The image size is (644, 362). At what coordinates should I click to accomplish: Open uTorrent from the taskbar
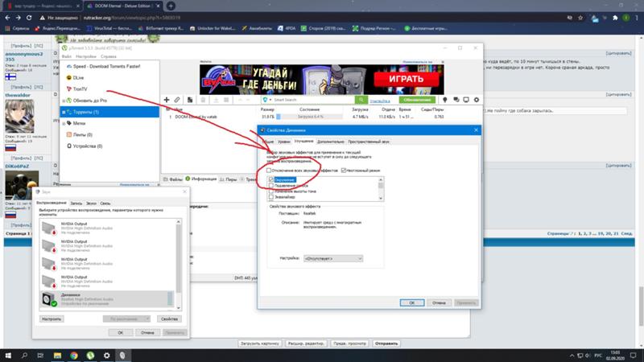90,356
